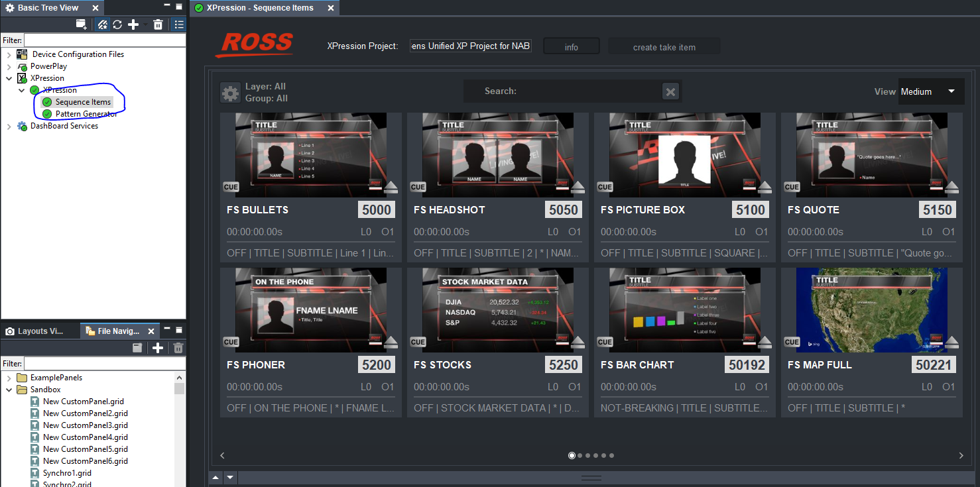
Task: Click the plus icon in File Navigator toolbar
Action: (x=158, y=348)
